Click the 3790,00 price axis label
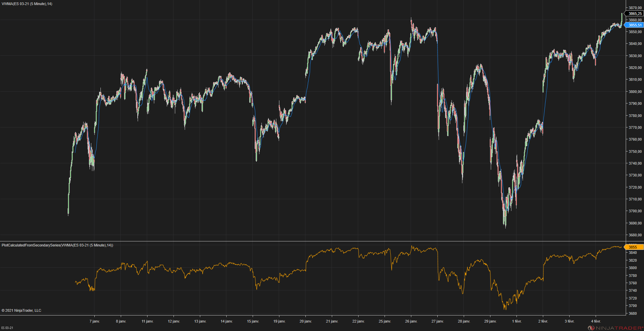 click(x=635, y=103)
